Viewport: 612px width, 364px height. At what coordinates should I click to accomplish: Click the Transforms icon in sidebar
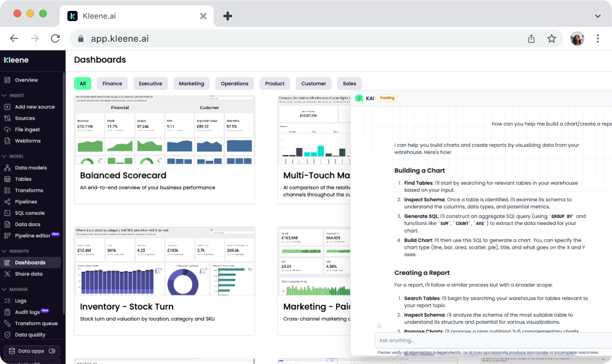tap(7, 190)
